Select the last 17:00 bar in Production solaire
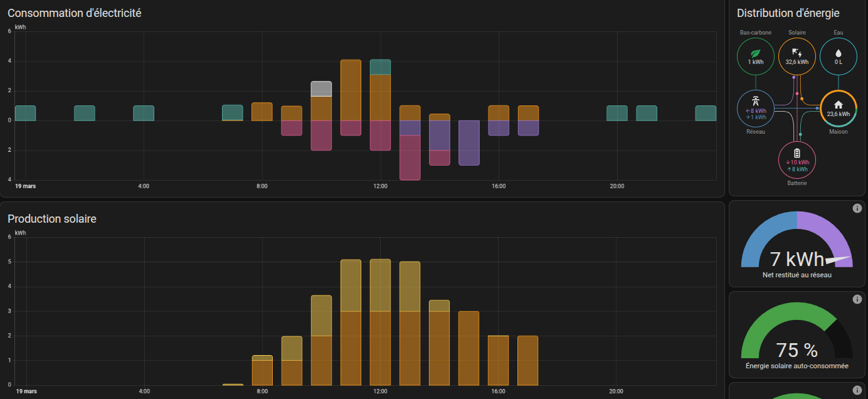Image resolution: width=868 pixels, height=399 pixels. point(527,360)
